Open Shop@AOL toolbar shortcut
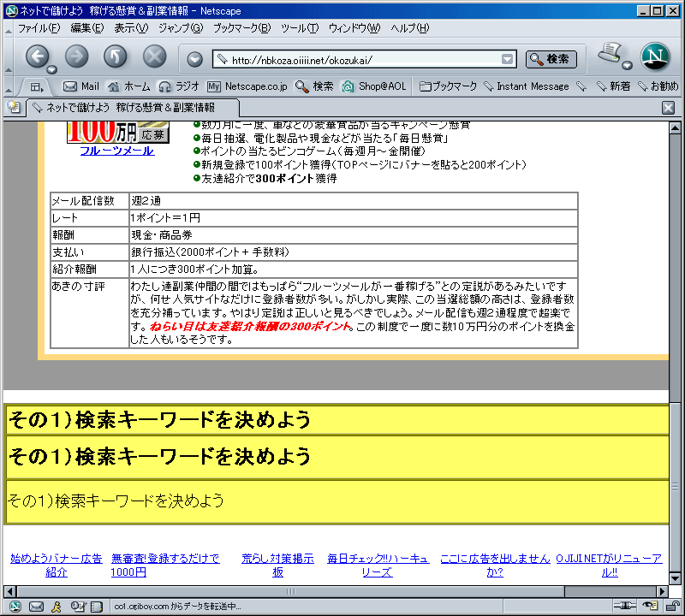The image size is (685, 616). click(374, 86)
